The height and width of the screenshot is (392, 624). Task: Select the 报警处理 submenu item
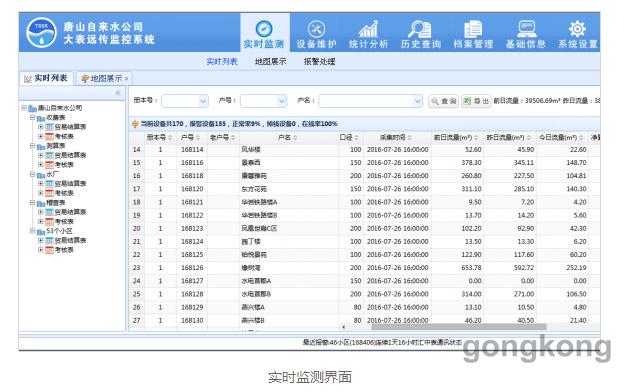(319, 62)
